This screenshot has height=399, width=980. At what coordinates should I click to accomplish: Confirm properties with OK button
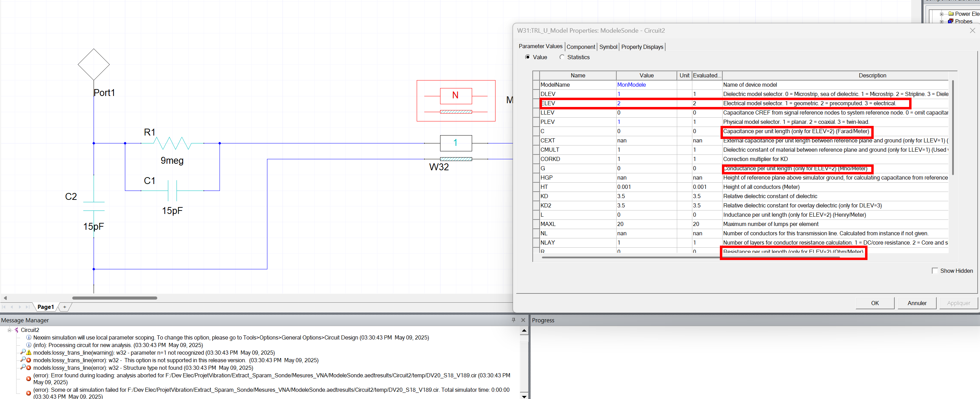875,303
